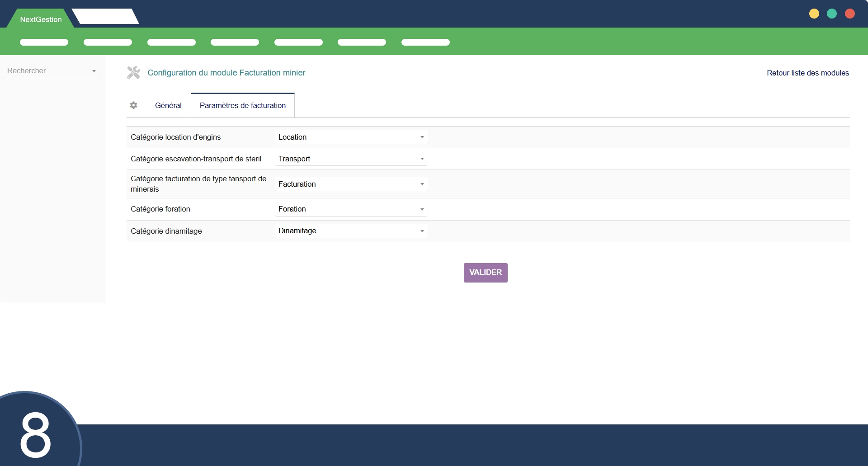Switch to the Général tab
The width and height of the screenshot is (868, 466).
point(168,105)
